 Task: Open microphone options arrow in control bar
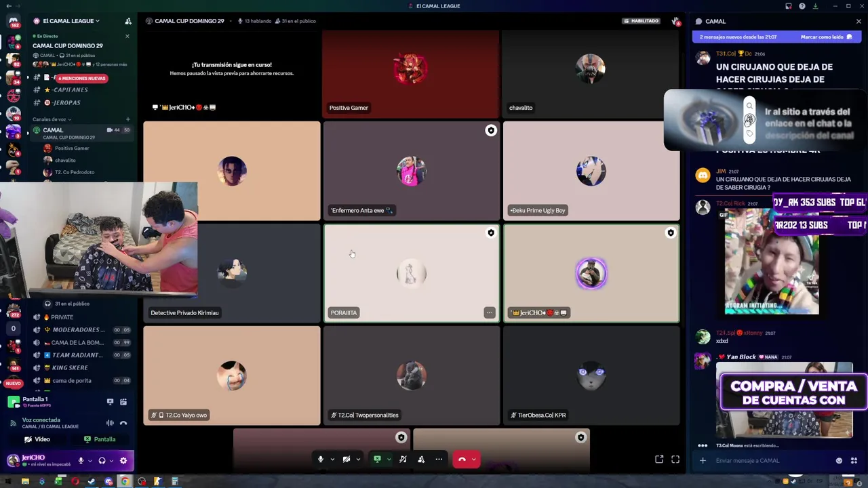tap(332, 460)
